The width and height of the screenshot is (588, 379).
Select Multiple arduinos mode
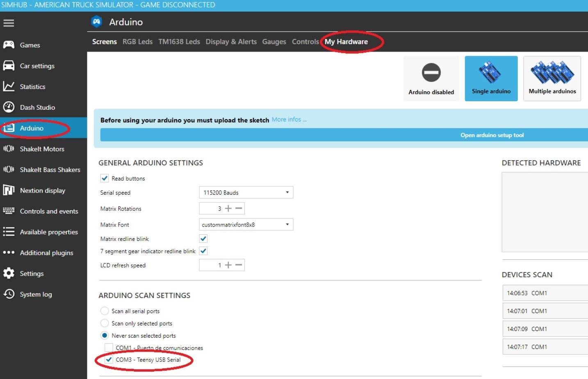click(x=552, y=79)
